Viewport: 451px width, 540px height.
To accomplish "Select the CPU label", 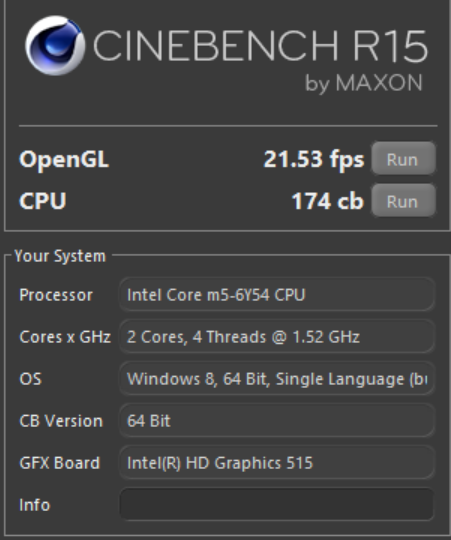I will 43,201.
